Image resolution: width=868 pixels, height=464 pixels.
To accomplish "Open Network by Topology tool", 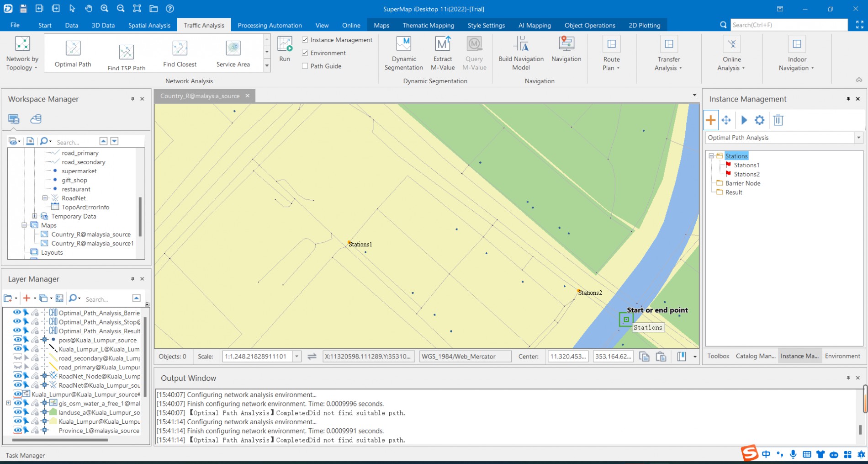I will pyautogui.click(x=22, y=53).
